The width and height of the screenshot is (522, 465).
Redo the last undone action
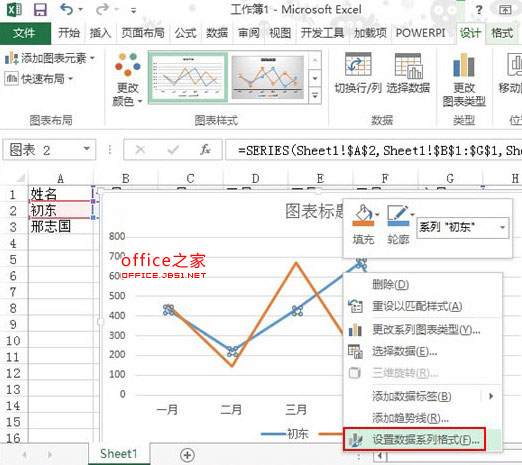click(102, 9)
